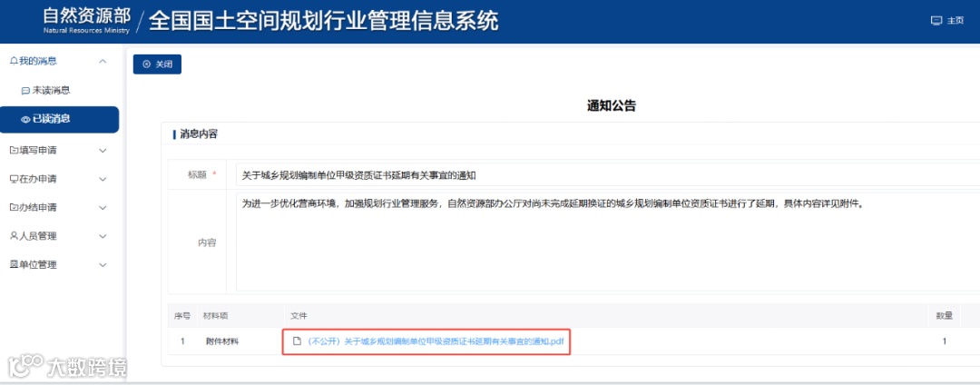
Task: Click the 数量 column header
Action: [x=944, y=316]
